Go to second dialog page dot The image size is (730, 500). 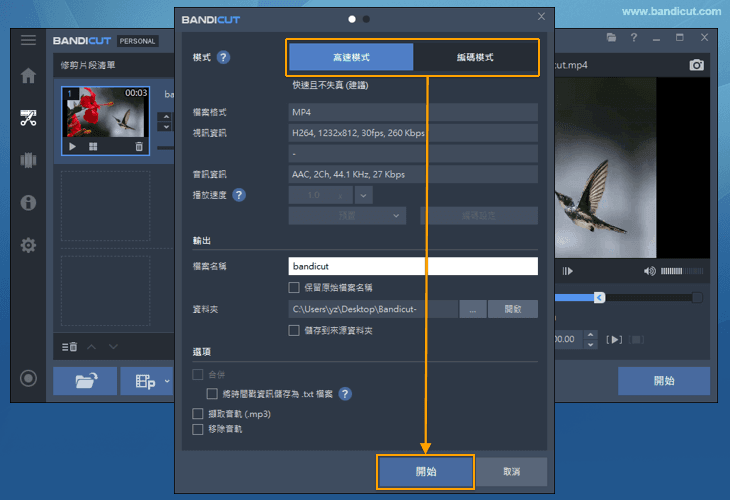point(366,19)
